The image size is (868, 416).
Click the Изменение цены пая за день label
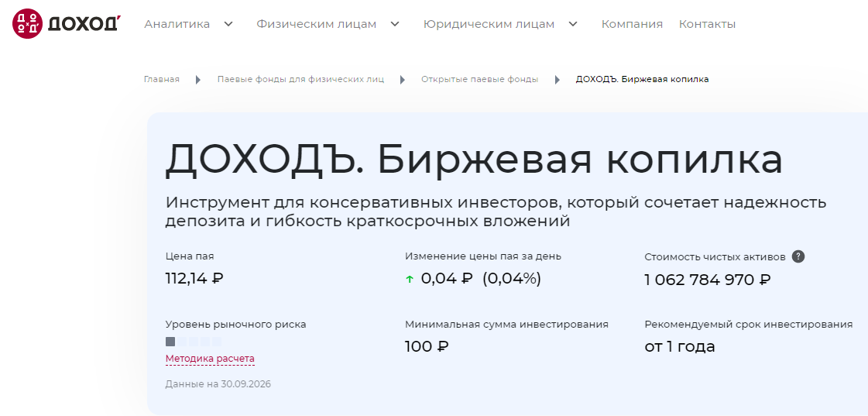pos(483,256)
